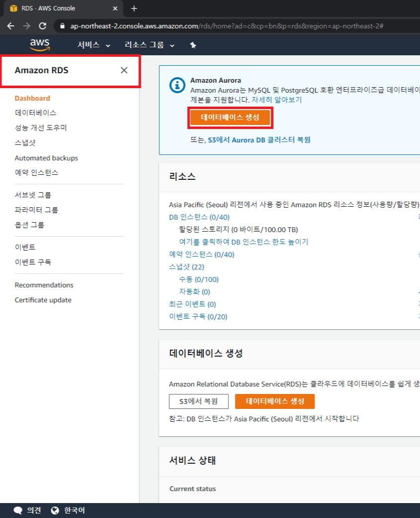Open a new browser tab
Screen dimensions: 420x518
tap(134, 8)
